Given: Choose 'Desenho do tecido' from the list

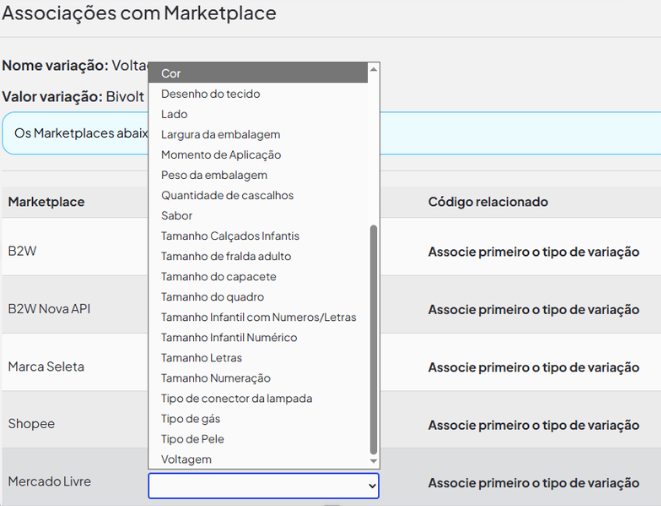Looking at the screenshot, I should pos(210,94).
